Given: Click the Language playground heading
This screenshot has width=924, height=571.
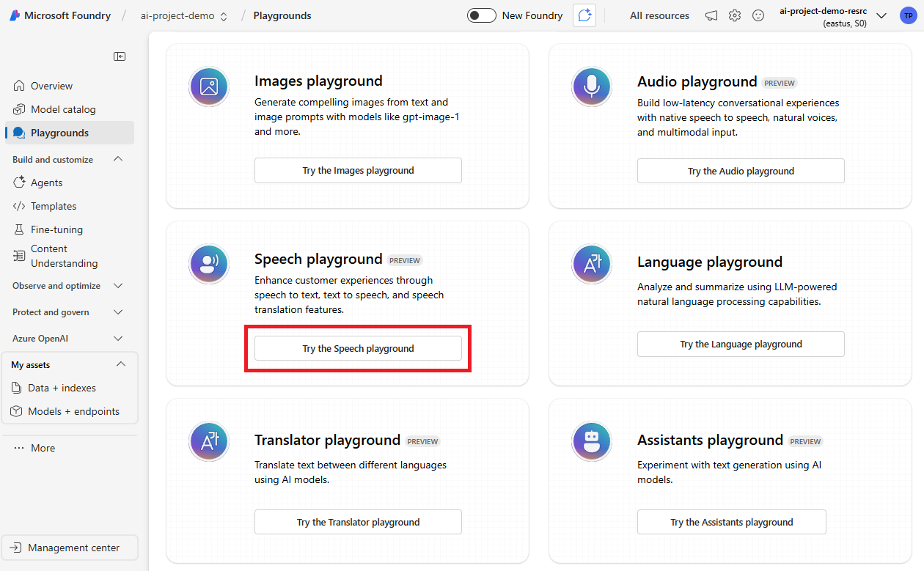Looking at the screenshot, I should pos(710,262).
